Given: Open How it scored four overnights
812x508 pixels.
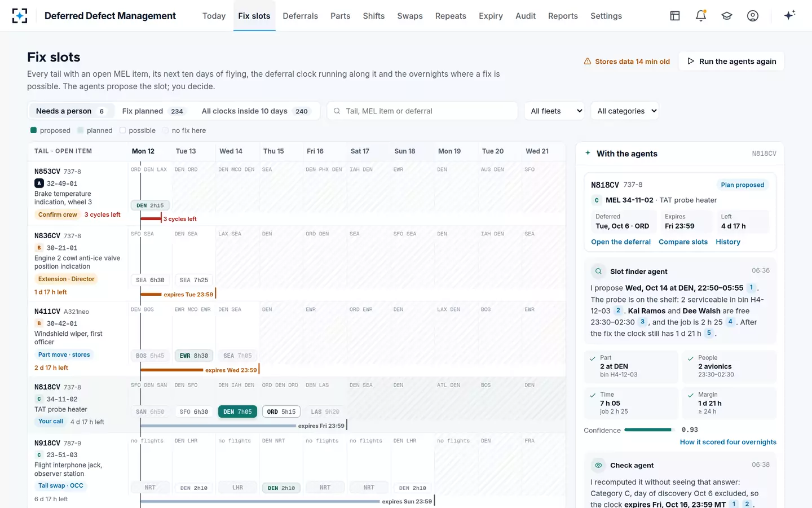Looking at the screenshot, I should coord(728,443).
